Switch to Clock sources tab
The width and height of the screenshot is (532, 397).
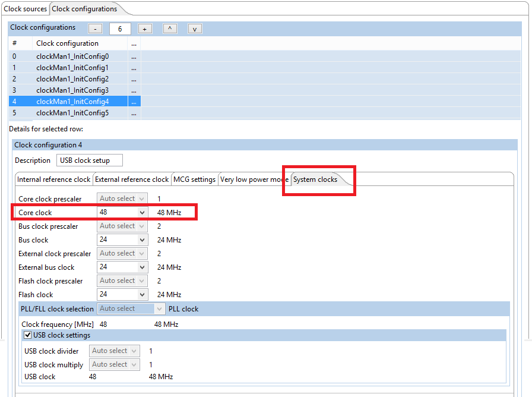(26, 9)
